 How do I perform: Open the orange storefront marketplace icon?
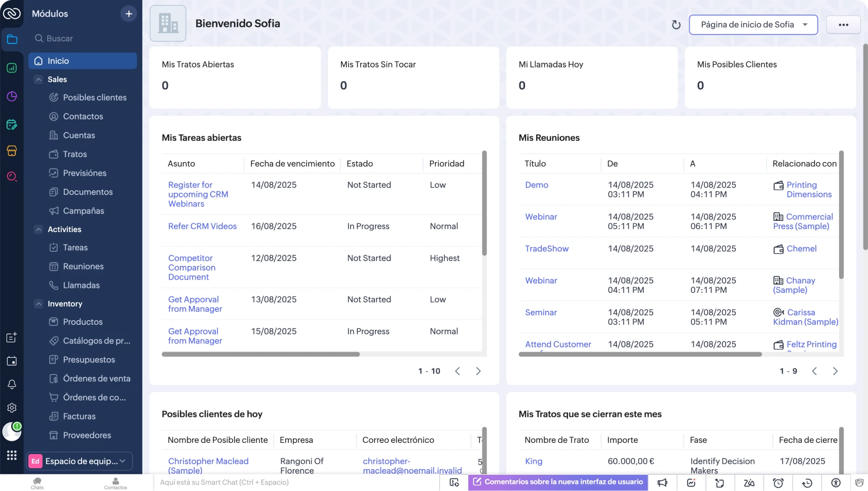point(12,150)
